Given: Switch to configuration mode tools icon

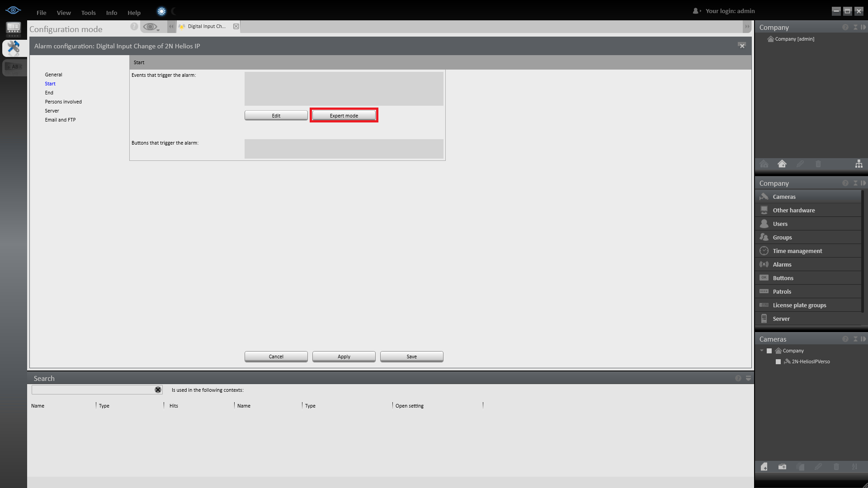Looking at the screenshot, I should (14, 47).
